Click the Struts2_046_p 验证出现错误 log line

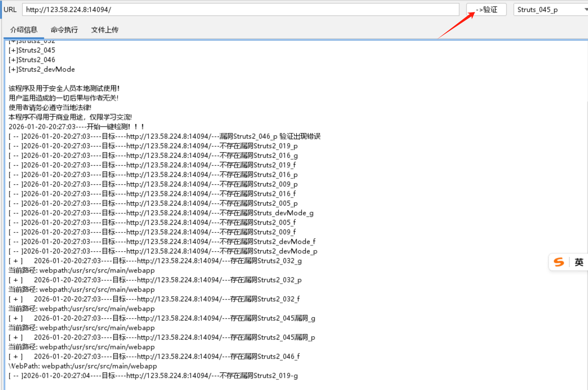click(165, 136)
